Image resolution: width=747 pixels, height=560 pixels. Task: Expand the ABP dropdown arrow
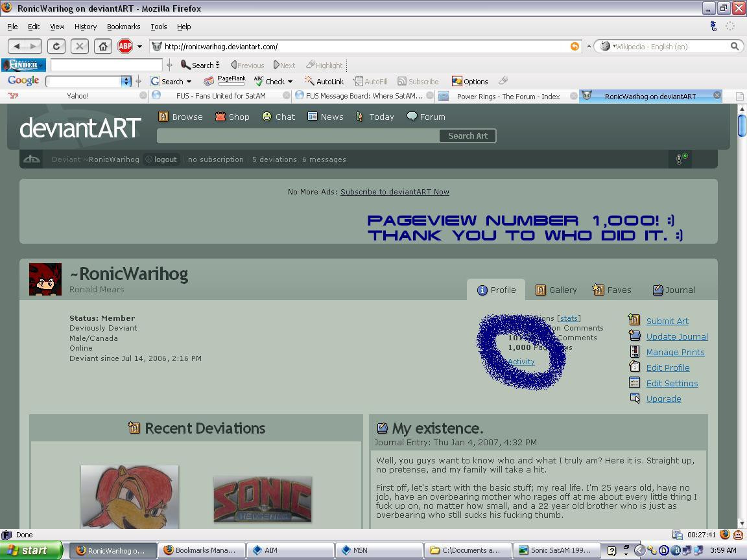click(139, 47)
